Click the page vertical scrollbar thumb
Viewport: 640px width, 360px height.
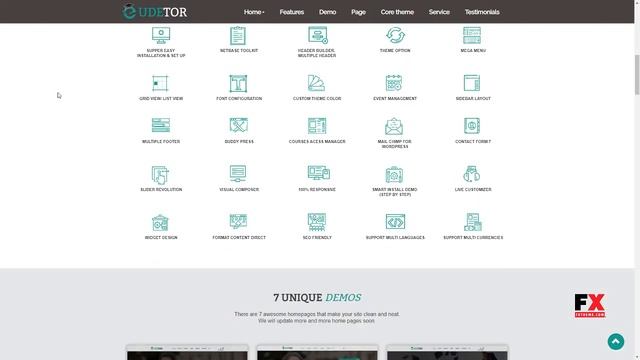tap(637, 74)
